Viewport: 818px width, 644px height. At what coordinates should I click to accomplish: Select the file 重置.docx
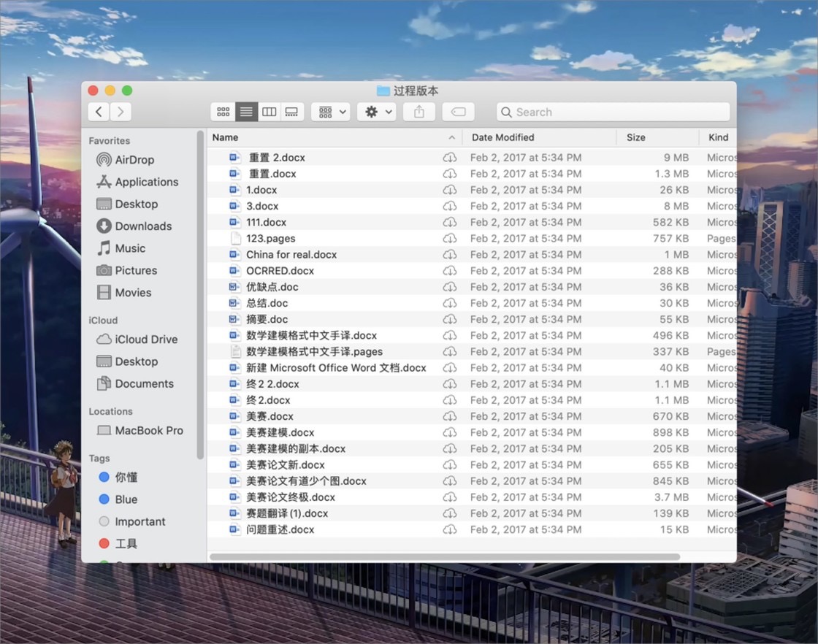pos(472,174)
